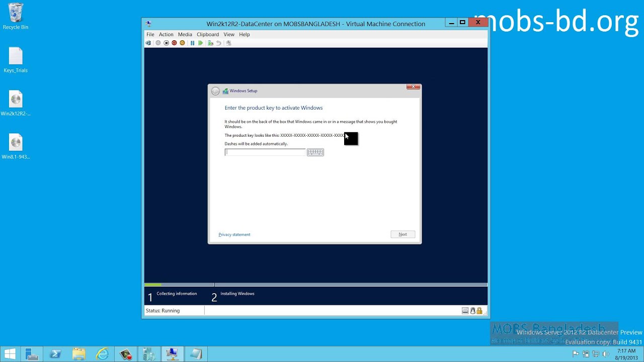Click the mouse status icon in VM status bar

point(472,311)
